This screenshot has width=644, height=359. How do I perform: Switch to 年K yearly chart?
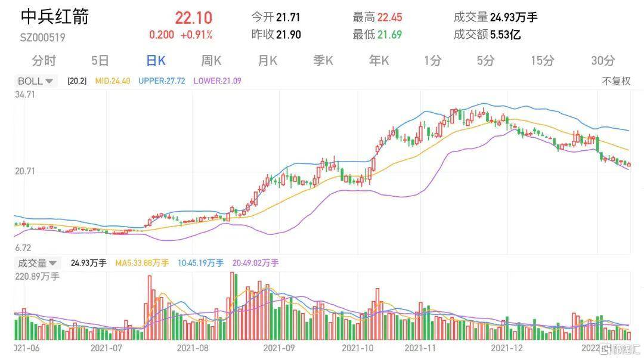point(379,60)
